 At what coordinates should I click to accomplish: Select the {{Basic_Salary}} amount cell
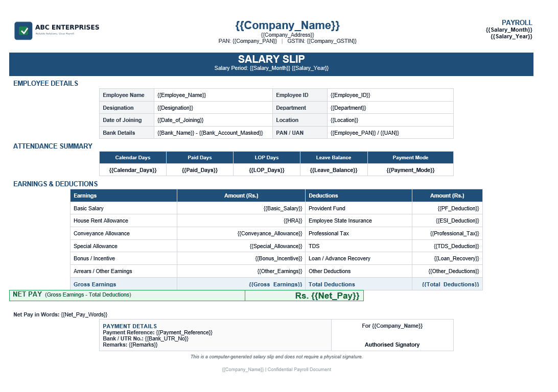point(241,208)
